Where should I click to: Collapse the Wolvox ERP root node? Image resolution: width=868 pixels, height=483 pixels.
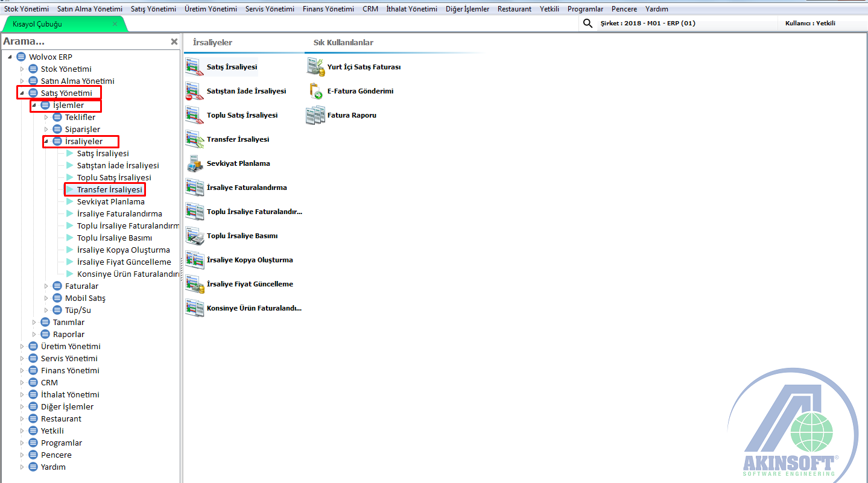[10, 57]
